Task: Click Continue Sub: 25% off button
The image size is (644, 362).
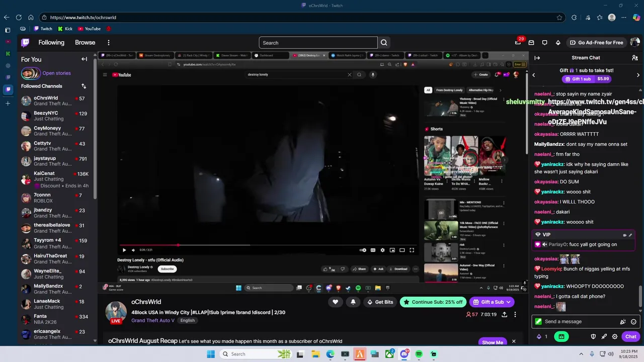Action: tap(433, 302)
